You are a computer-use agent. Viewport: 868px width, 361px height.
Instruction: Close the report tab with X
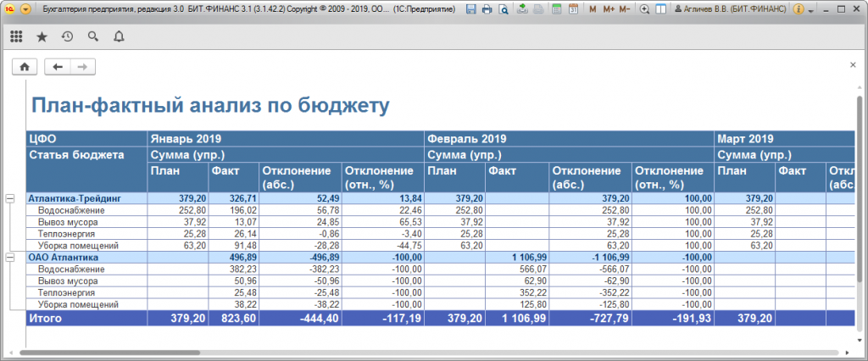click(x=853, y=65)
